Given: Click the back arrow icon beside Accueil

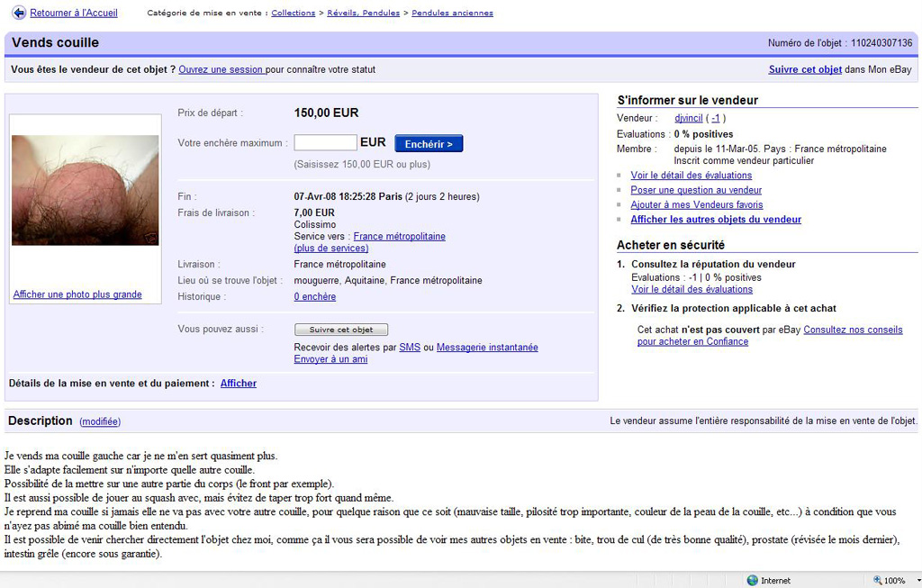Looking at the screenshot, I should pos(18,13).
